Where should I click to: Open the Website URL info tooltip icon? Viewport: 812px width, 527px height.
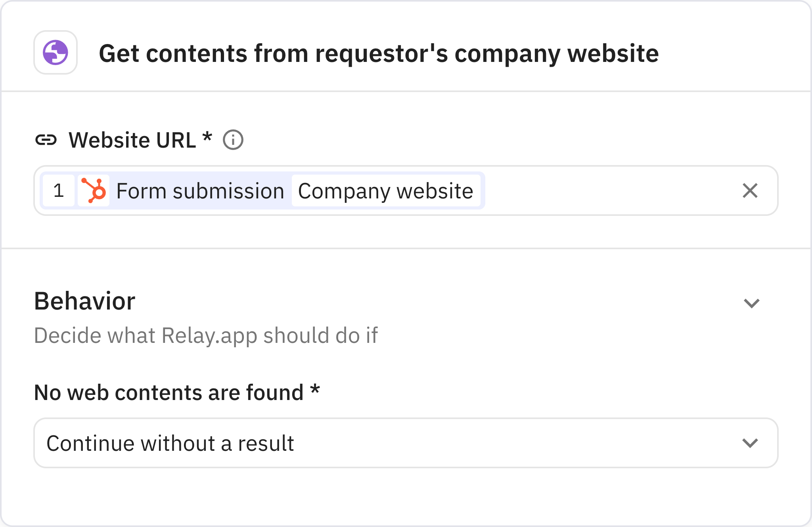234,140
